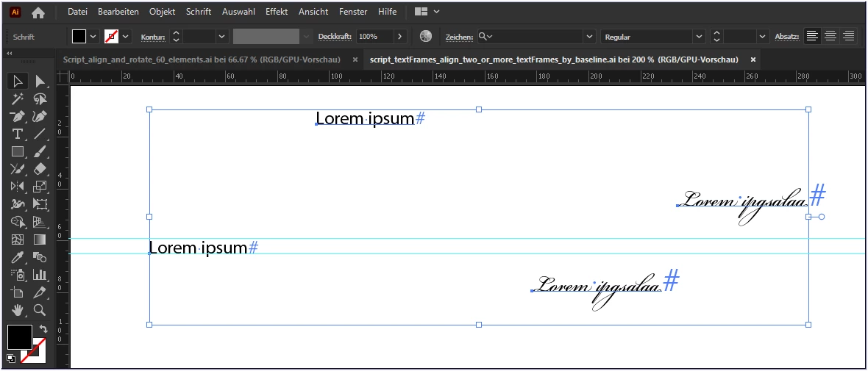Select the Hand tool
Viewport: 868px width, 371px height.
point(18,309)
